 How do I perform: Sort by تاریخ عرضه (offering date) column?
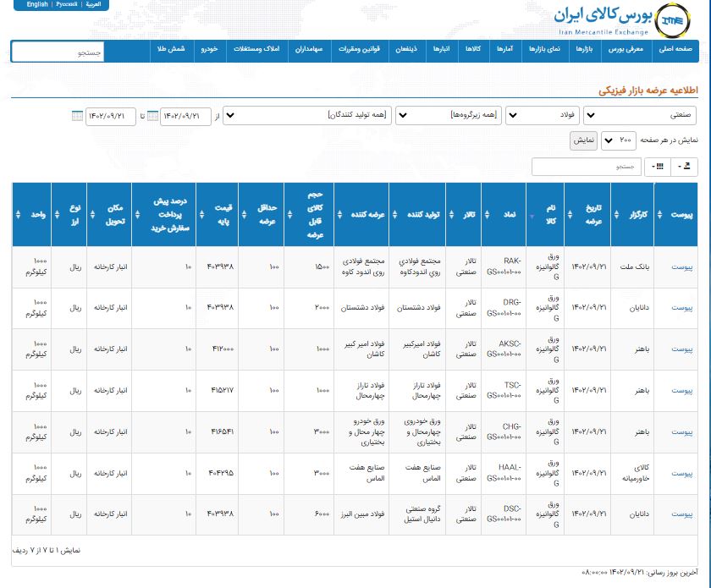pos(587,214)
